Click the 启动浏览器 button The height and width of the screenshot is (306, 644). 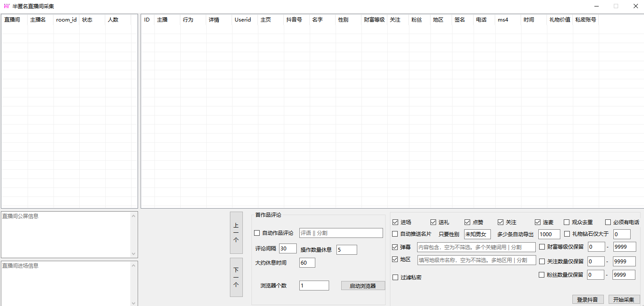click(x=363, y=286)
